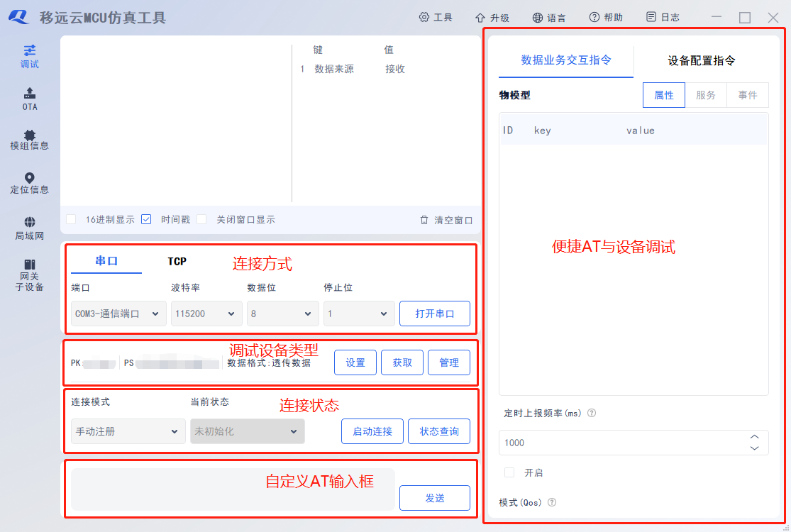The width and height of the screenshot is (791, 532).
Task: Switch to the TCP connection tab
Action: click(x=177, y=261)
